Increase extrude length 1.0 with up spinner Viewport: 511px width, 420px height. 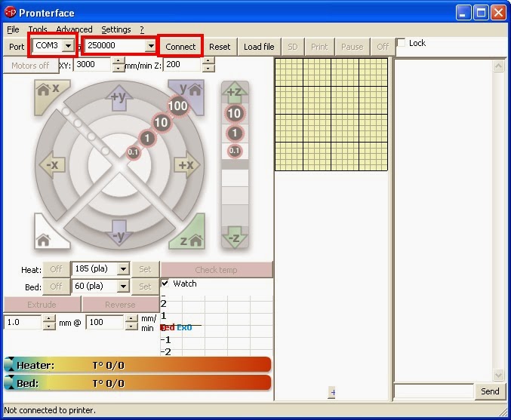pyautogui.click(x=49, y=318)
